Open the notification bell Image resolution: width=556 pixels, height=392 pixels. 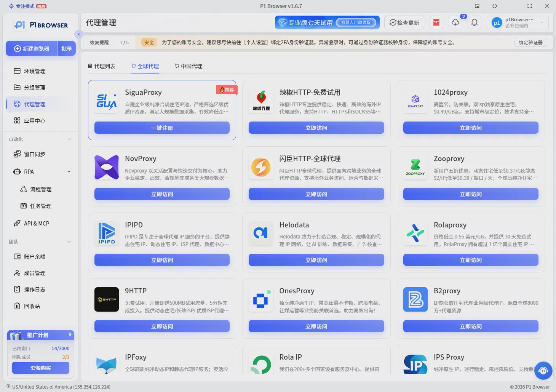pyautogui.click(x=475, y=22)
